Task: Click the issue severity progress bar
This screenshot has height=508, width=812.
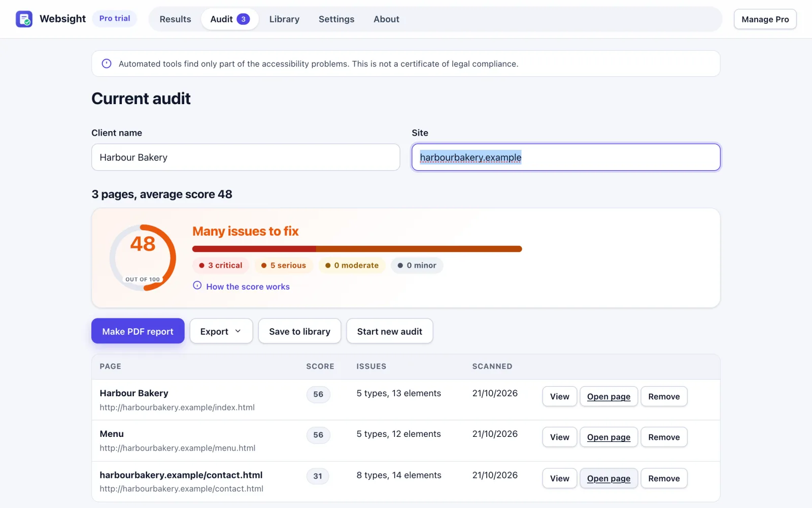Action: pos(357,249)
